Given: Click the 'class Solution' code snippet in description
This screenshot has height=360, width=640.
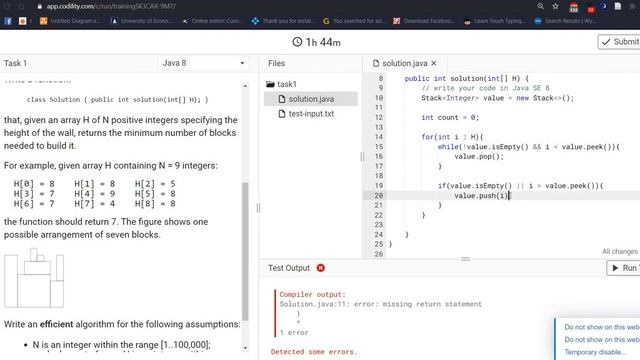Looking at the screenshot, I should [x=118, y=100].
